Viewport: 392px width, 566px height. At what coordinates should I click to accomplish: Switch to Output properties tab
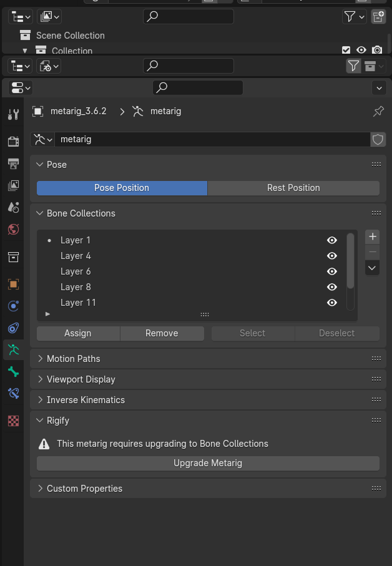click(13, 163)
